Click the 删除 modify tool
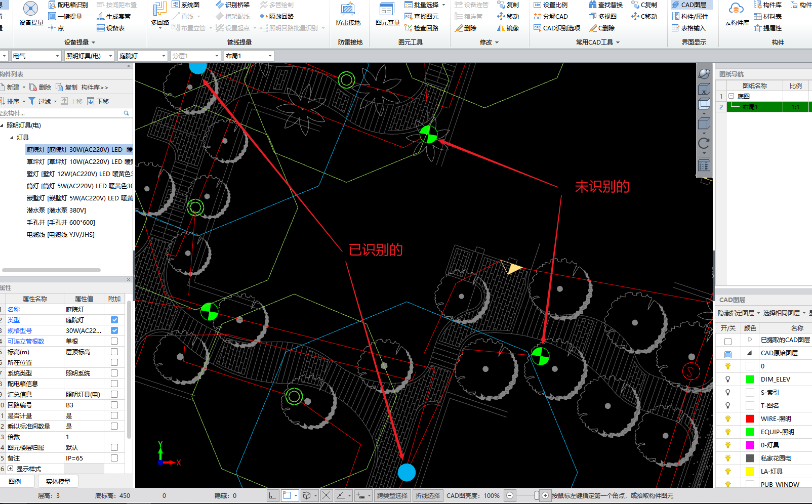 coord(466,28)
